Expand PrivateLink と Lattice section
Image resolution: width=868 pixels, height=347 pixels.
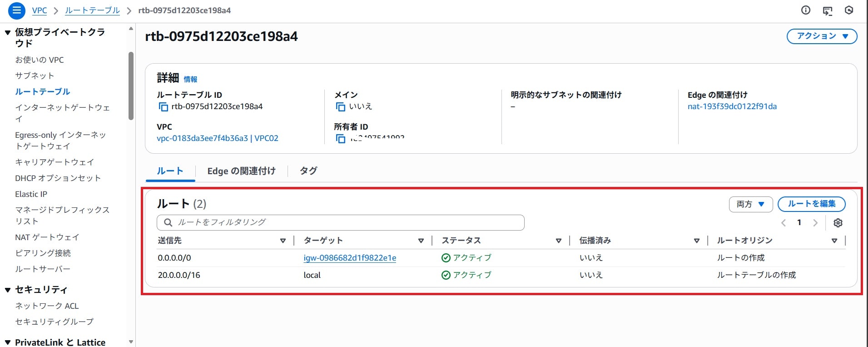coord(8,342)
